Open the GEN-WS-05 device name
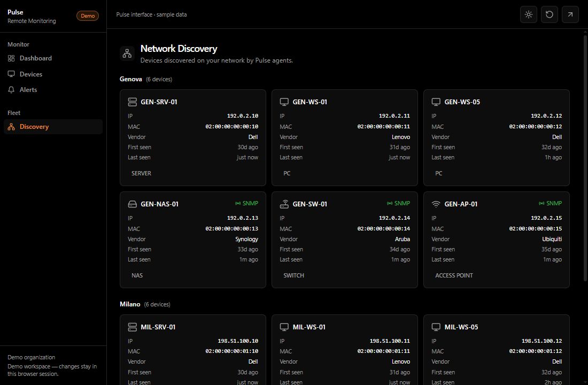Viewport: 588px width, 385px height. (462, 102)
